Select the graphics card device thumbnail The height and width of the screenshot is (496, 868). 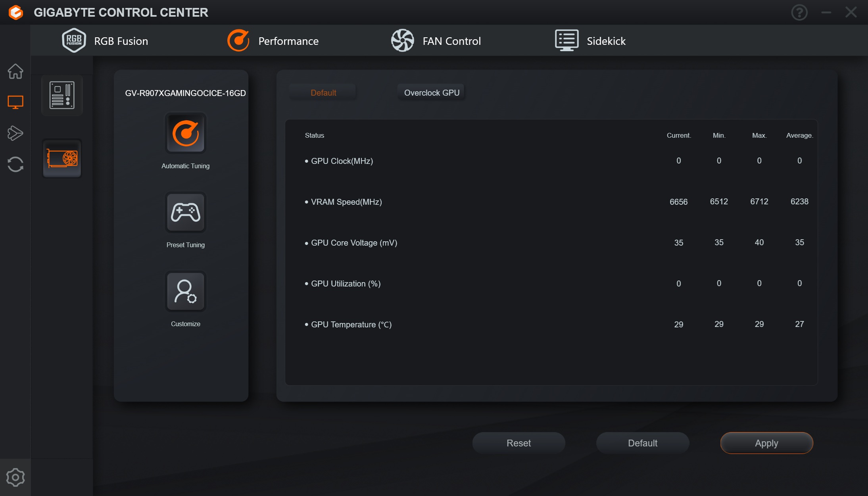coord(62,158)
